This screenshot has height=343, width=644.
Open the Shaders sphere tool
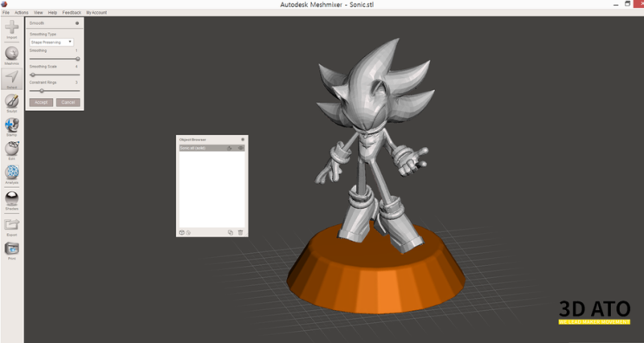click(x=12, y=198)
